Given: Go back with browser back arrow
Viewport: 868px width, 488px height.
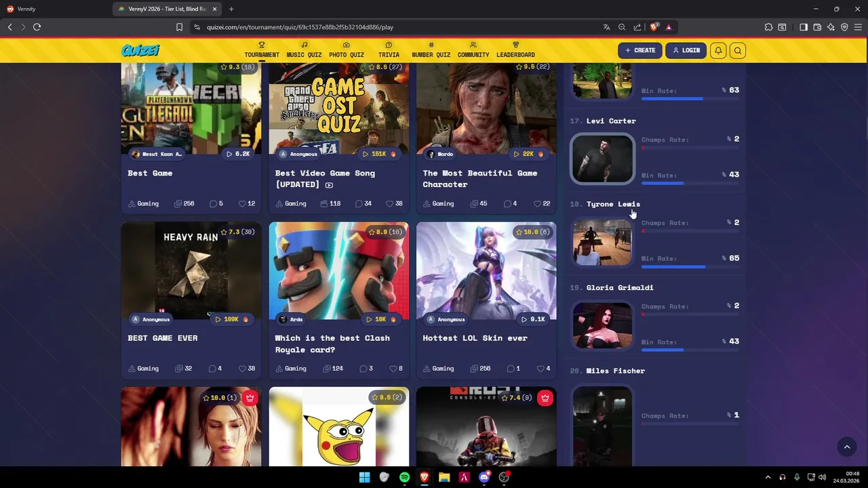Looking at the screenshot, I should [x=9, y=27].
